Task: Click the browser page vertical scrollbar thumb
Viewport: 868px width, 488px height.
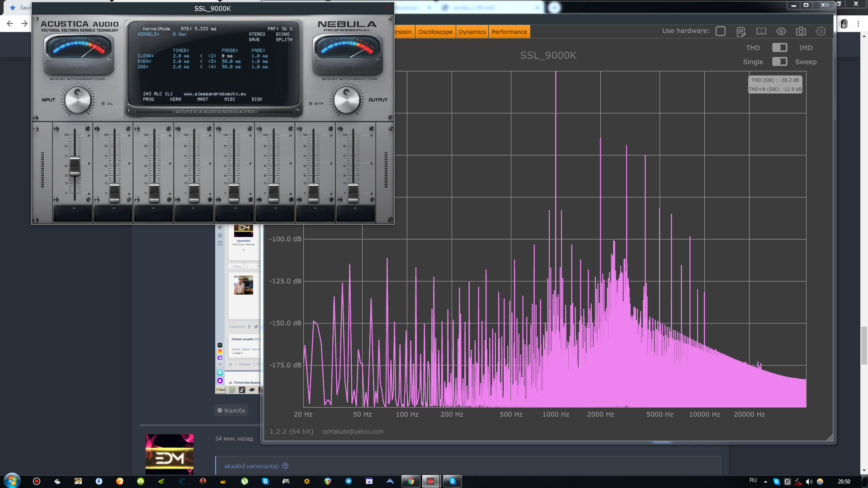Action: click(x=864, y=345)
